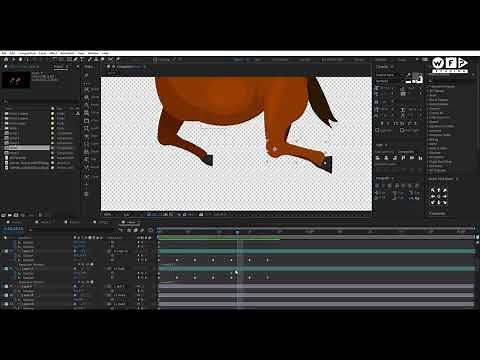The image size is (480, 360).
Task: Click the top-left arrow in anchor grid
Action: click(433, 190)
